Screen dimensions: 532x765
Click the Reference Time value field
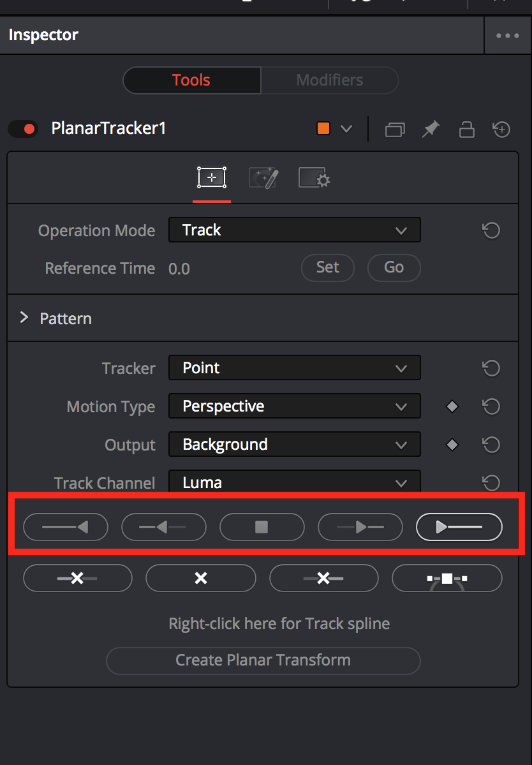(179, 269)
